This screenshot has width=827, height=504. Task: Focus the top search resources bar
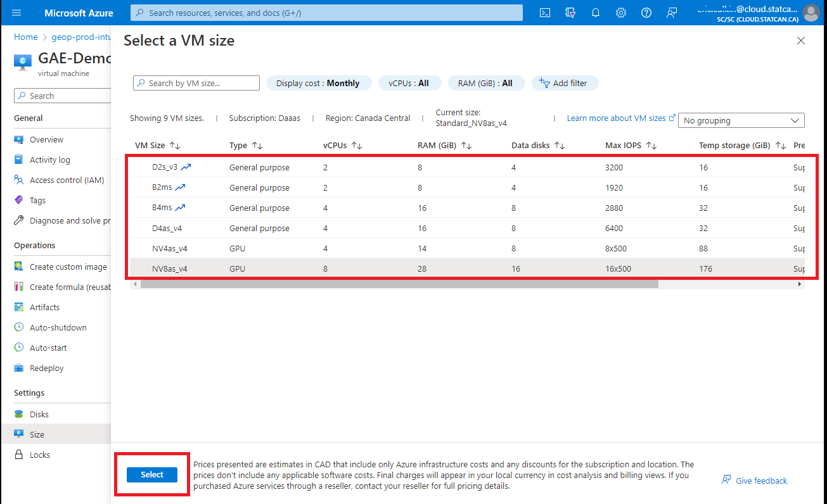(x=326, y=13)
